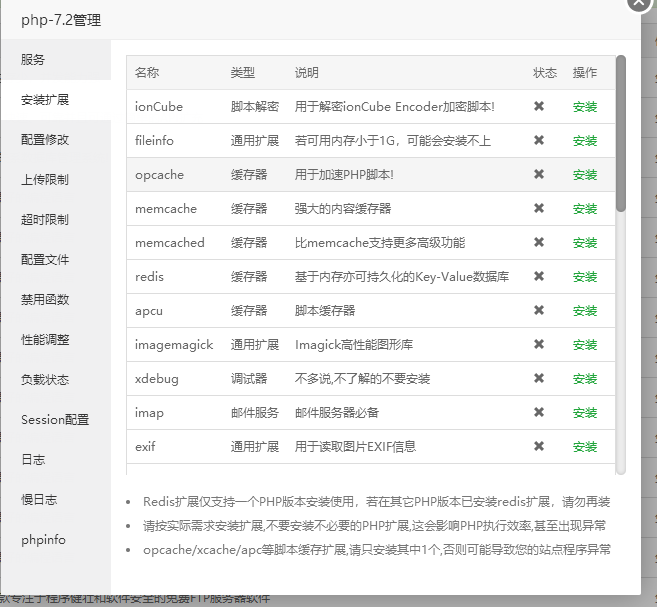Click the ionCube status X icon
Screen dimensions: 657x607
pos(539,106)
